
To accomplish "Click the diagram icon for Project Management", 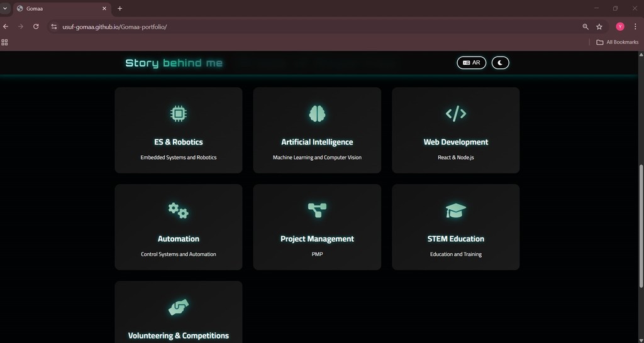I will (317, 210).
